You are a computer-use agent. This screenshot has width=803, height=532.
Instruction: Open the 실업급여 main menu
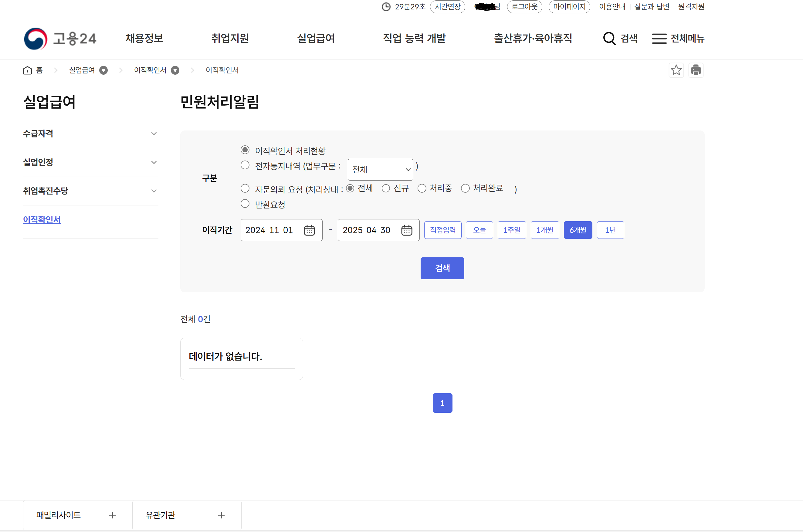[x=316, y=38]
